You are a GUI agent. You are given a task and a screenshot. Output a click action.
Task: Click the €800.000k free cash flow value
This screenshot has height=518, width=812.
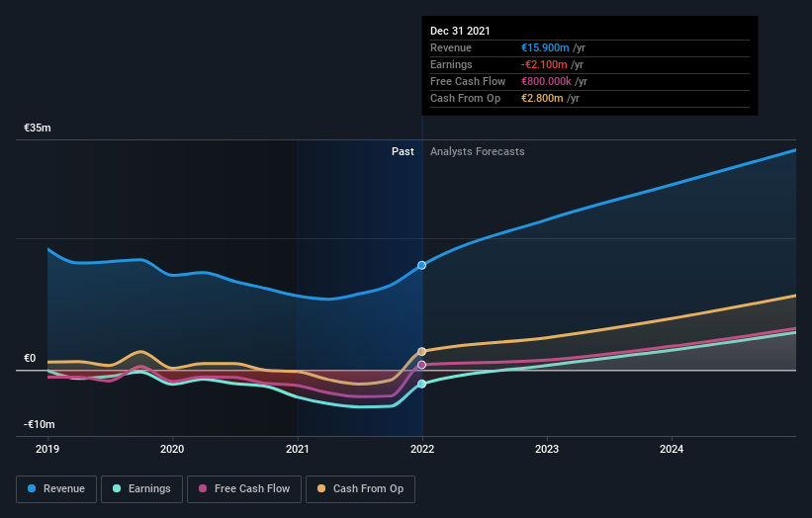546,81
